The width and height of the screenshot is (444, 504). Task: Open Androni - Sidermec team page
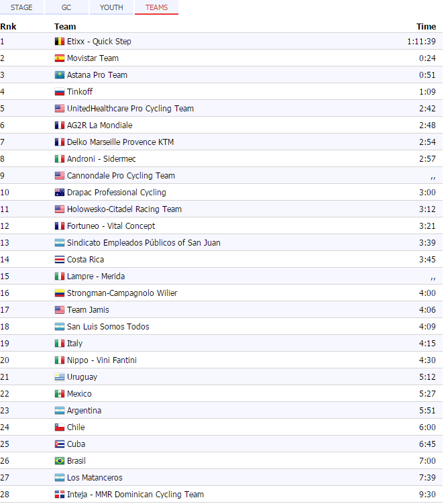click(x=101, y=159)
